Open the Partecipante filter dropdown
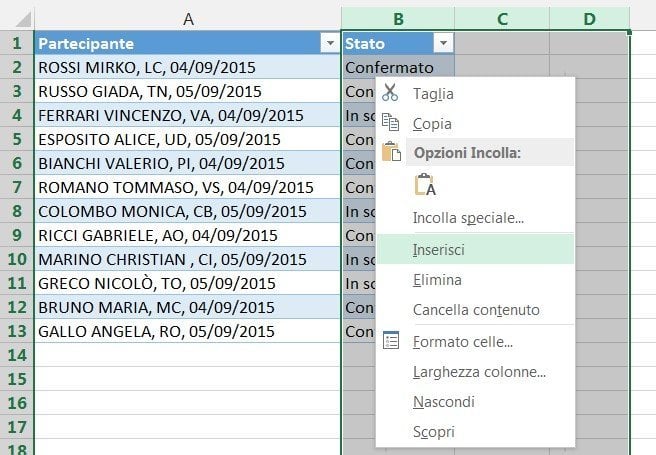Screen dimensions: 656x455 (x=330, y=43)
